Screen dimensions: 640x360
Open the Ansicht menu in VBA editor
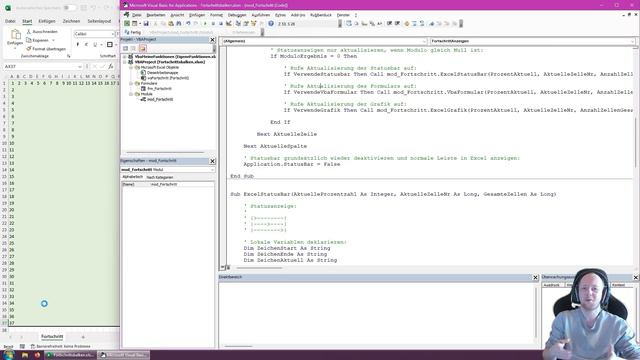click(x=177, y=15)
